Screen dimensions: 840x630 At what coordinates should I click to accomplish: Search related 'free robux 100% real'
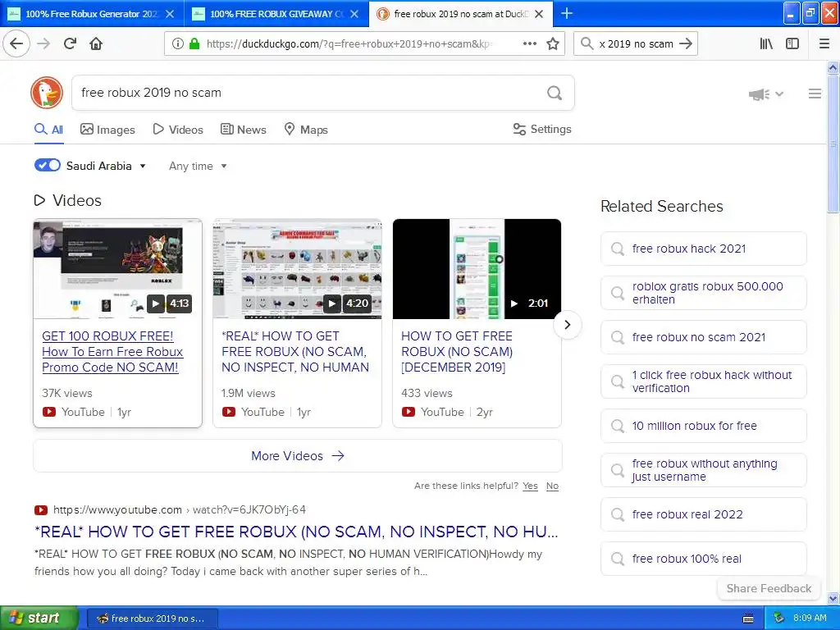(703, 559)
